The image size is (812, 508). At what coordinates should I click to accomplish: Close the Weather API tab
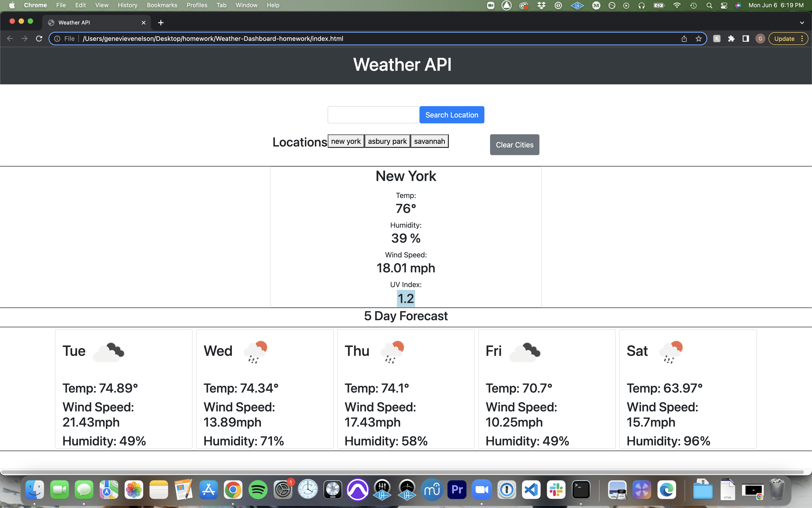click(x=144, y=22)
